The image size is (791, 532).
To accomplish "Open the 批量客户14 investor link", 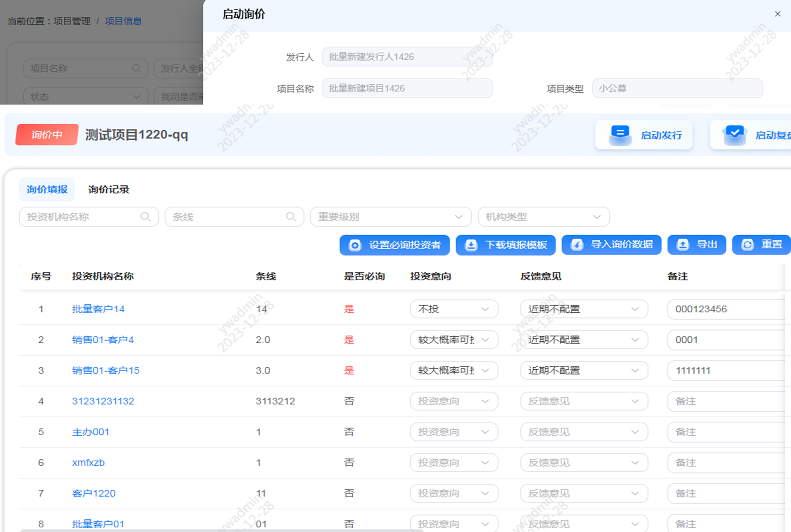I will pyautogui.click(x=98, y=309).
